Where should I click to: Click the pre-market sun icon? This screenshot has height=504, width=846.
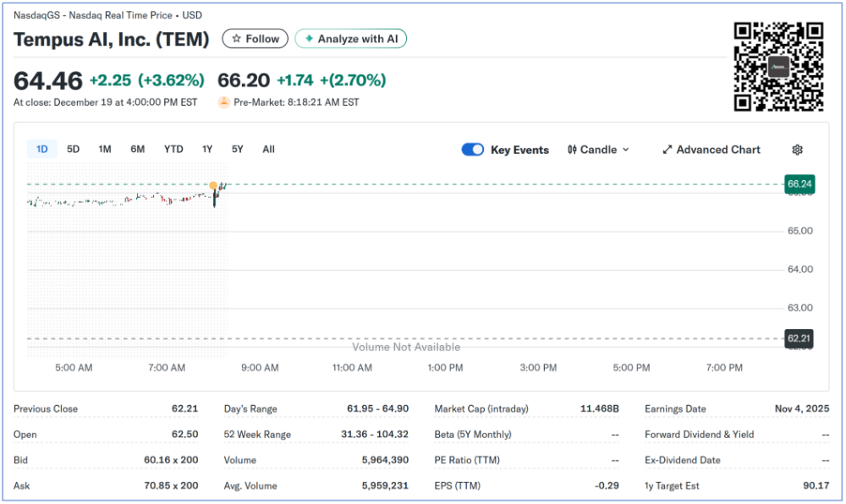pos(223,102)
